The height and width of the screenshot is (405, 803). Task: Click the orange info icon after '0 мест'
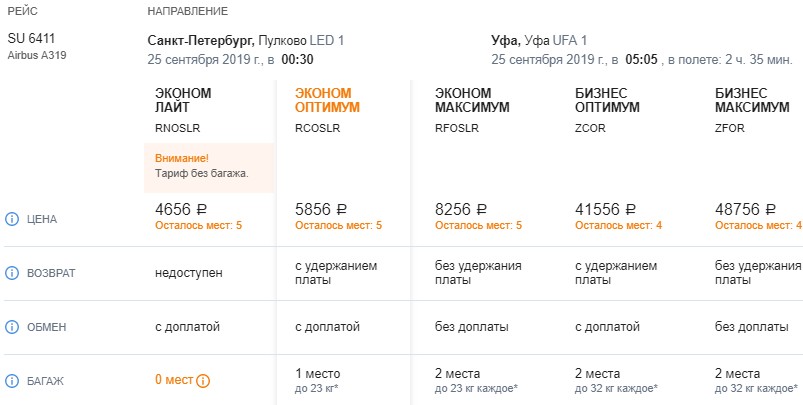click(203, 381)
